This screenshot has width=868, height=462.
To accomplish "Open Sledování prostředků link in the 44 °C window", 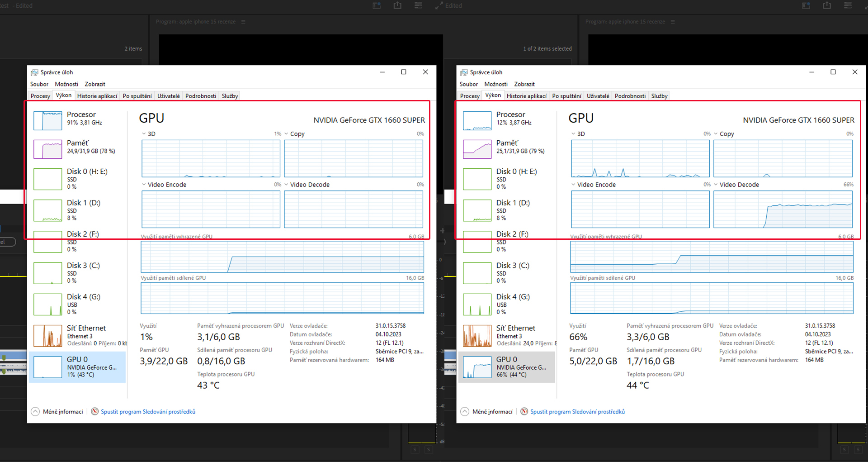I will coord(577,412).
